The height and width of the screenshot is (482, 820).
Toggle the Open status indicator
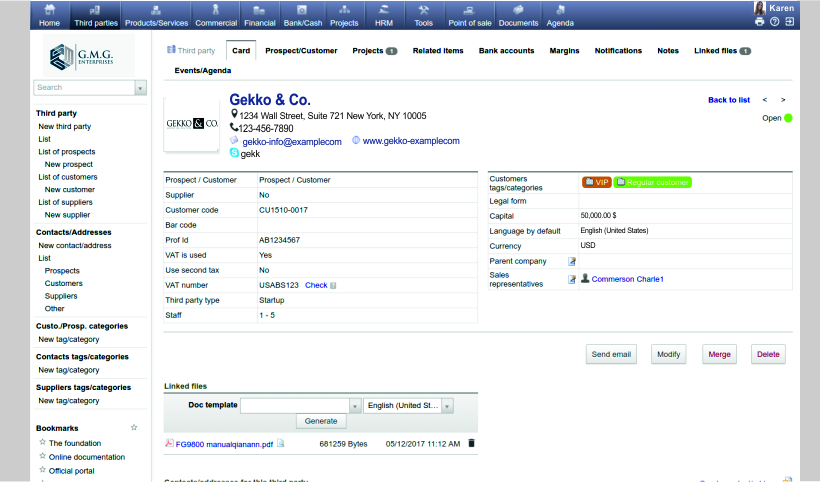pos(788,118)
